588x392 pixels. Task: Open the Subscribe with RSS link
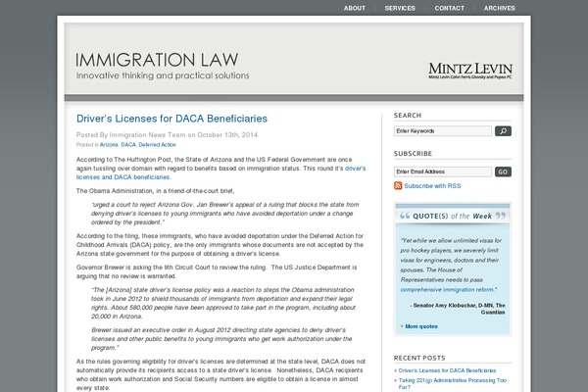click(x=432, y=186)
